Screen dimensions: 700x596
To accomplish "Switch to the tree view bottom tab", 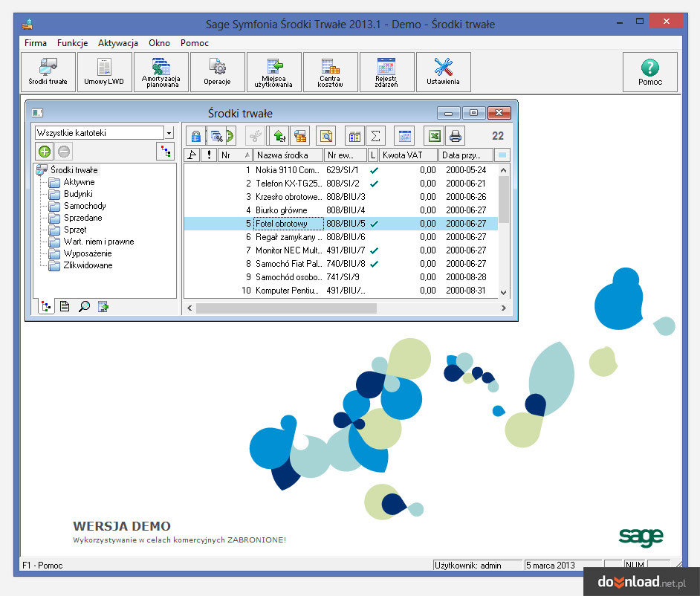I will [x=46, y=306].
